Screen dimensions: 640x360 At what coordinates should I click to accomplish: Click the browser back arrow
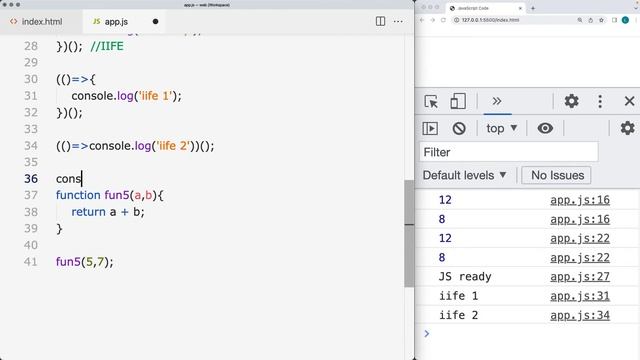pyautogui.click(x=422, y=20)
